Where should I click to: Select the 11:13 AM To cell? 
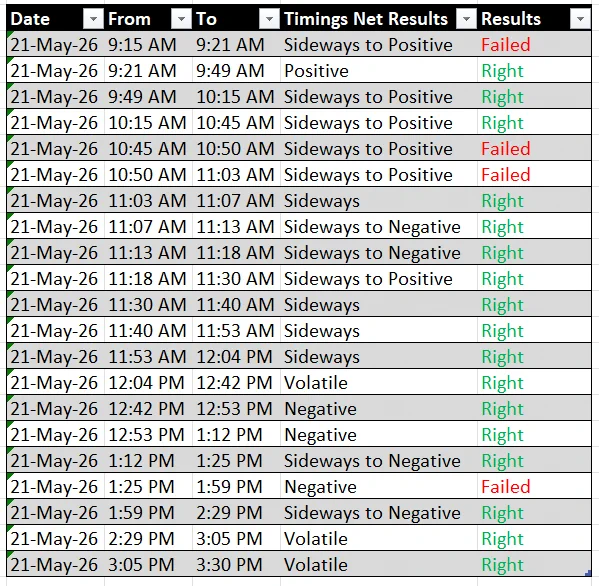click(x=236, y=227)
